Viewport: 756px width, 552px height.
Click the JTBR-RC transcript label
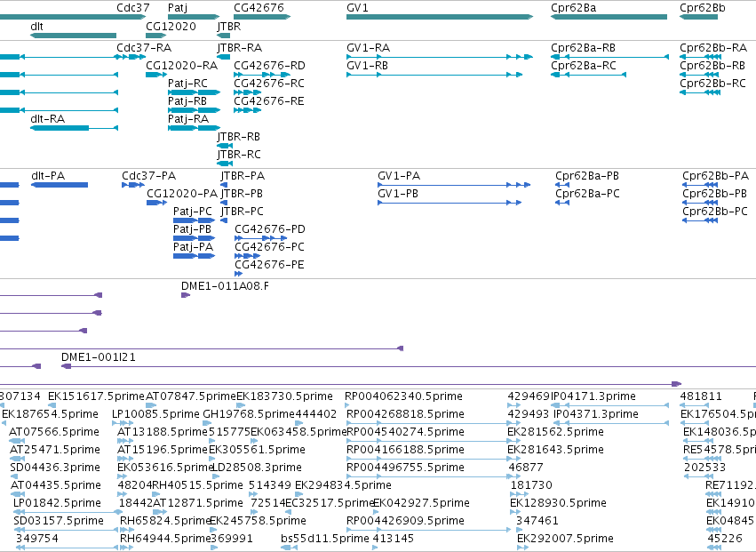point(239,155)
